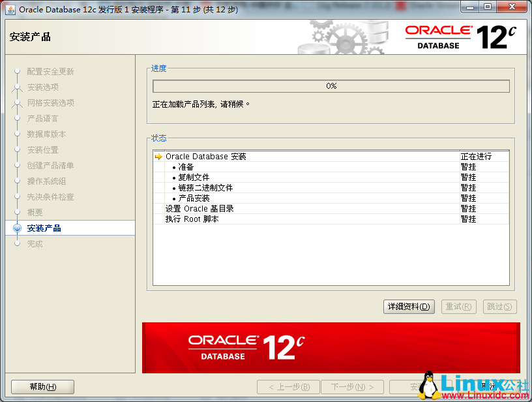Click the yellow arrow beside Oracle Database 安装
Viewport: 532px width, 402px height.
158,156
